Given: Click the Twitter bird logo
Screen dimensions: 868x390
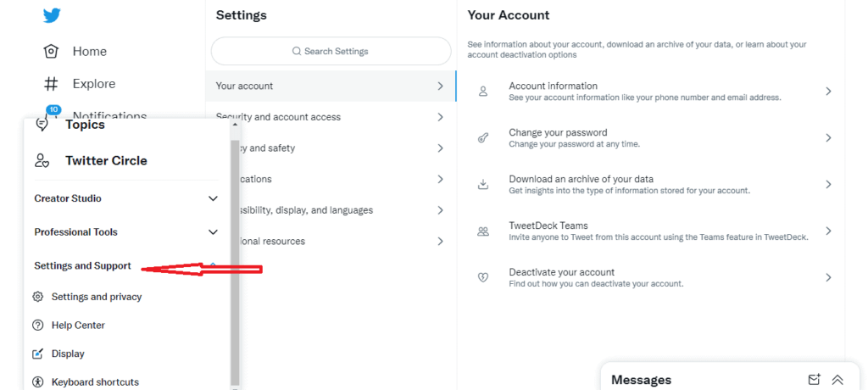Looking at the screenshot, I should [52, 15].
